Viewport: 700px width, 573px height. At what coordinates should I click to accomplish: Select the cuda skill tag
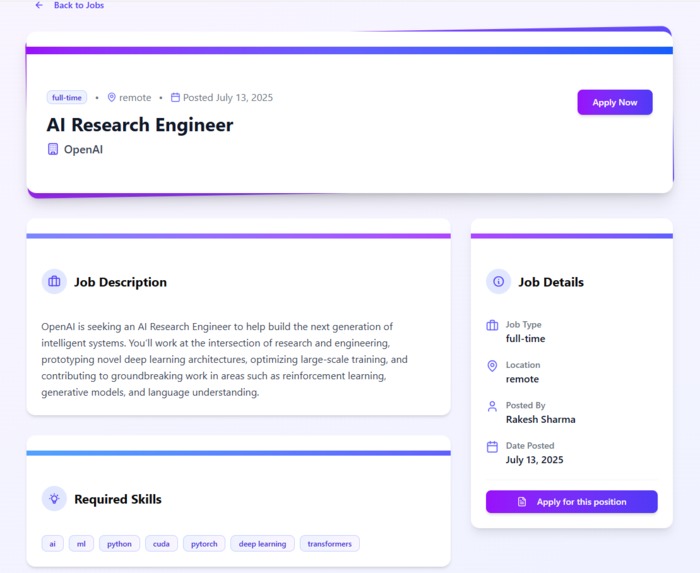161,544
